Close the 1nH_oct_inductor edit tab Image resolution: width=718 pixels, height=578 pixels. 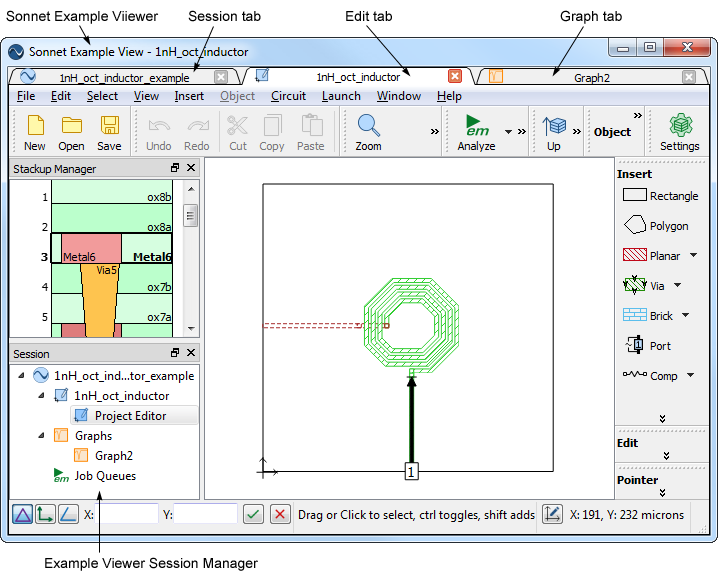click(x=454, y=76)
